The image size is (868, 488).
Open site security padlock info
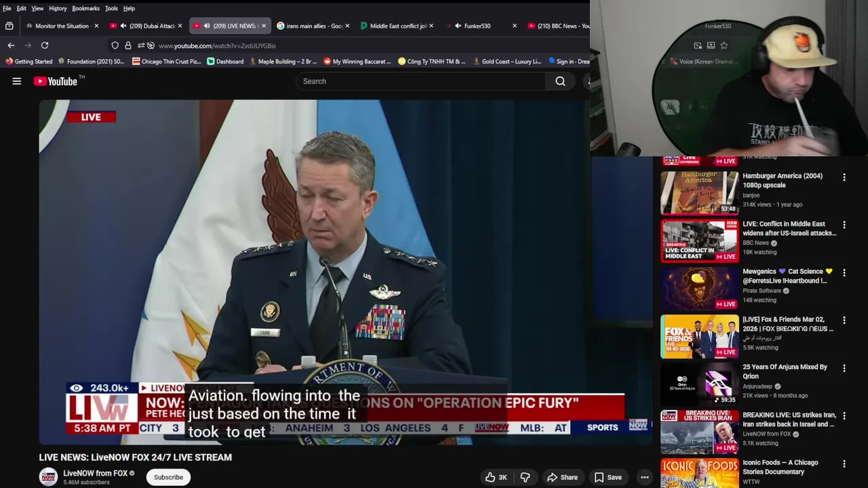tap(128, 45)
